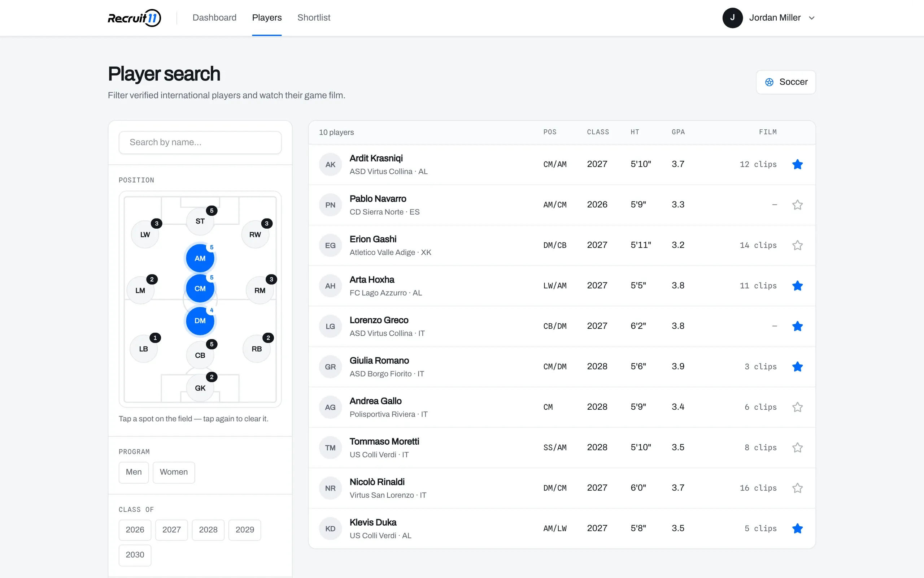Star Erion Gashi for shortlist
924x578 pixels.
(797, 245)
